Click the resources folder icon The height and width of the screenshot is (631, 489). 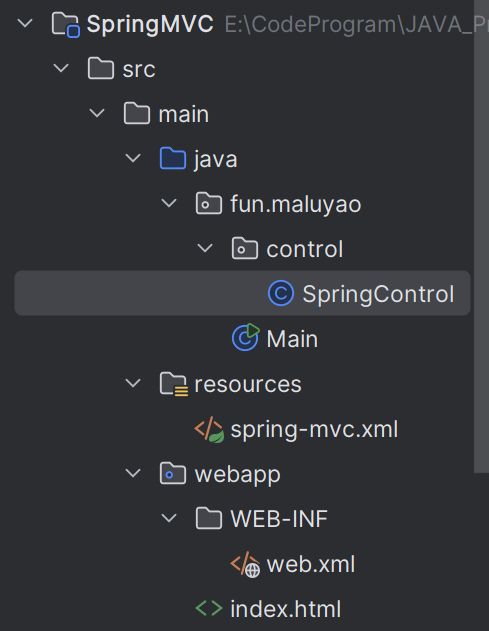coord(173,384)
